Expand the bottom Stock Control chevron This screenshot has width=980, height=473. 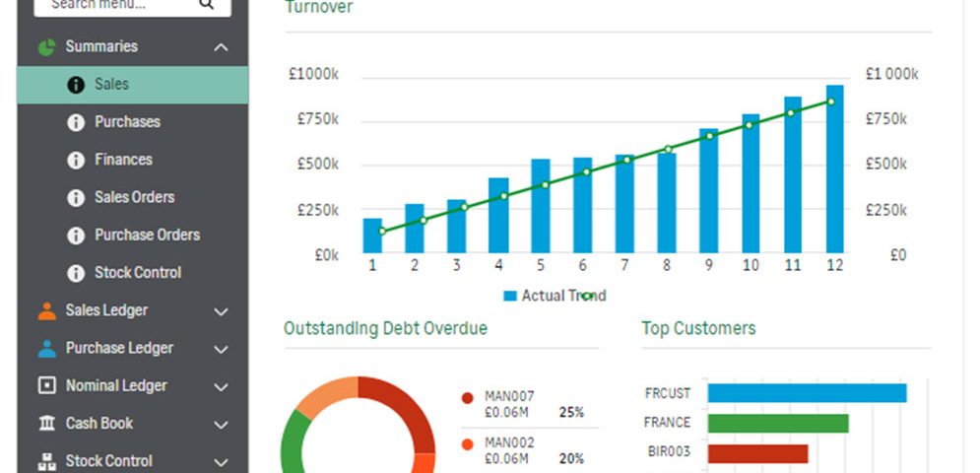click(221, 462)
